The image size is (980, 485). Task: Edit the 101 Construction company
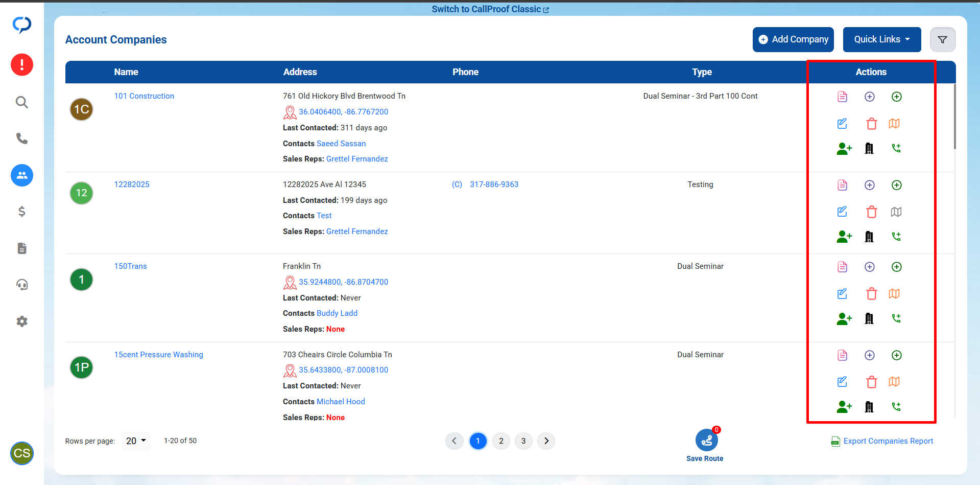(843, 124)
